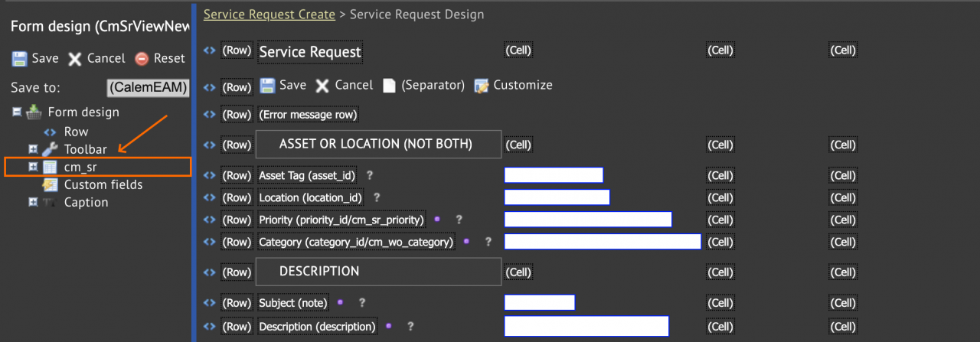Click the move handle icon of Service Request row

209,50
